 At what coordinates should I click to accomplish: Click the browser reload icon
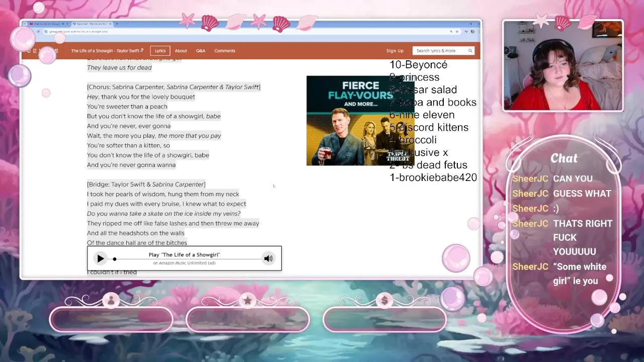[x=38, y=32]
